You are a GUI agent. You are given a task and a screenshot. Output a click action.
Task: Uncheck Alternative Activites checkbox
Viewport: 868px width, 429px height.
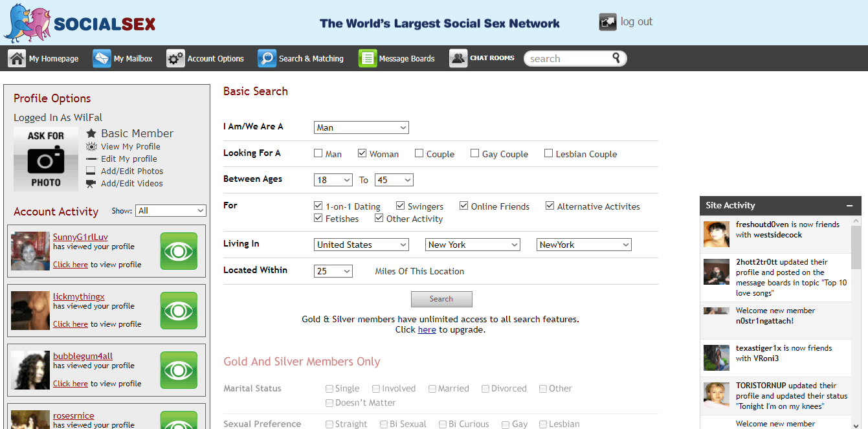pos(550,206)
